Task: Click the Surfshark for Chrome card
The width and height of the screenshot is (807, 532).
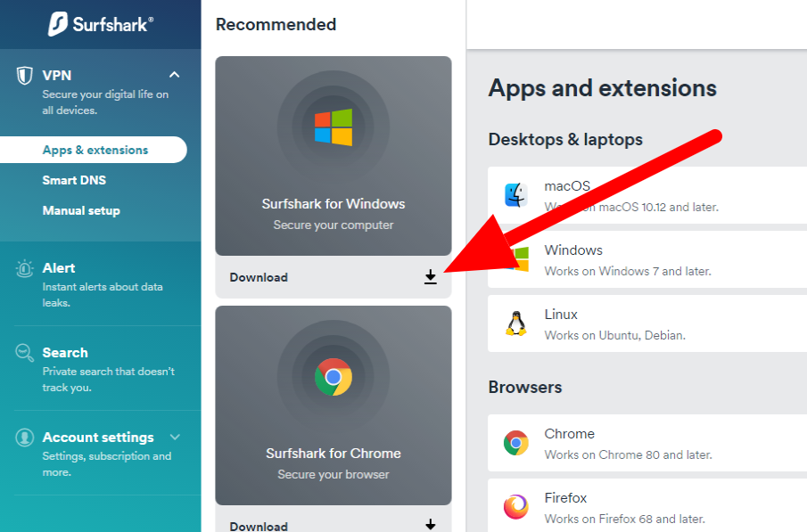Action: pyautogui.click(x=334, y=405)
